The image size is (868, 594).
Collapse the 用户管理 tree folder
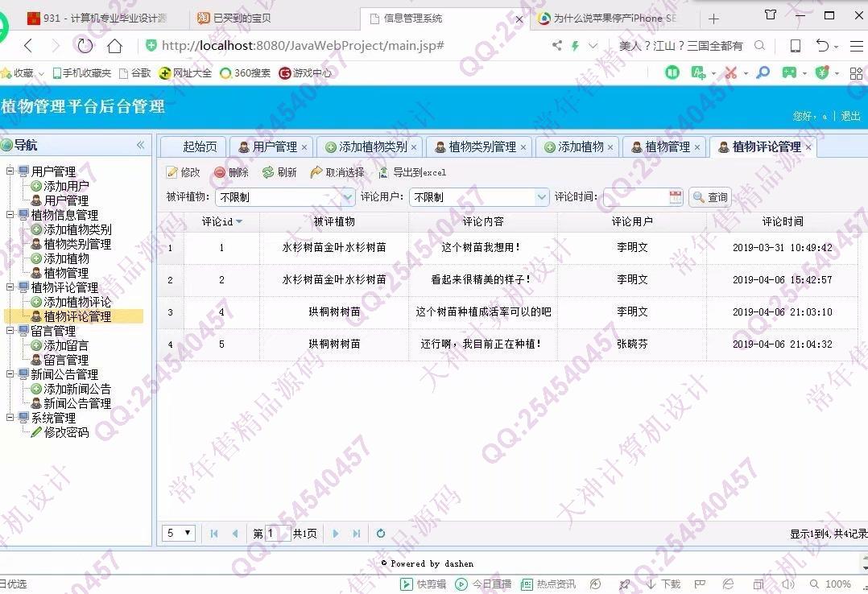[x=10, y=171]
